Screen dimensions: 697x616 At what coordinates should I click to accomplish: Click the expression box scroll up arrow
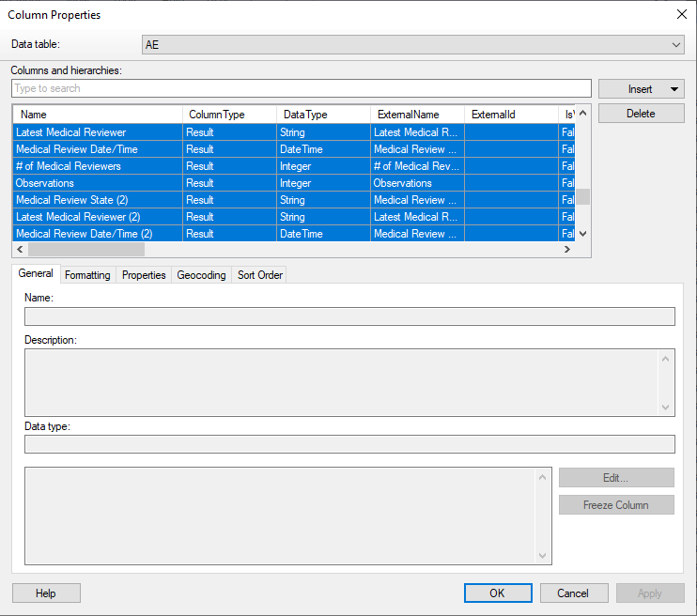pos(542,477)
